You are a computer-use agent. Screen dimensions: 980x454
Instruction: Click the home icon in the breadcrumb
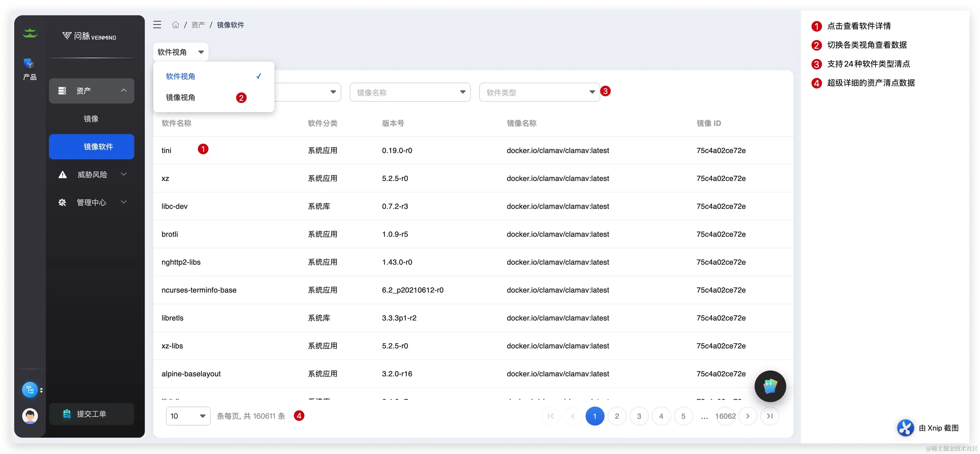pyautogui.click(x=175, y=24)
